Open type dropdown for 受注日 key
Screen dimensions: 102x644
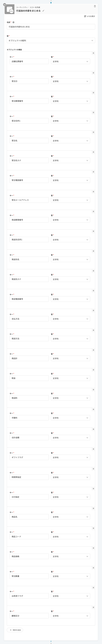(70, 81)
